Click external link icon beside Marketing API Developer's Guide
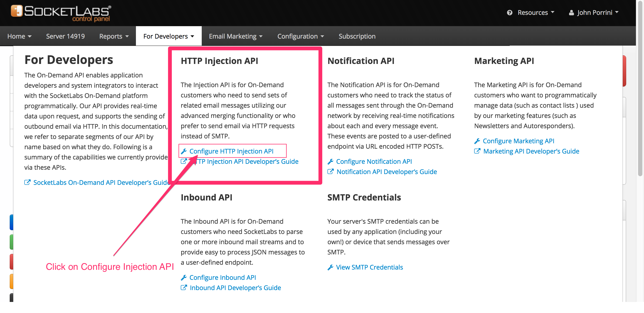This screenshot has width=644, height=313. click(x=477, y=151)
